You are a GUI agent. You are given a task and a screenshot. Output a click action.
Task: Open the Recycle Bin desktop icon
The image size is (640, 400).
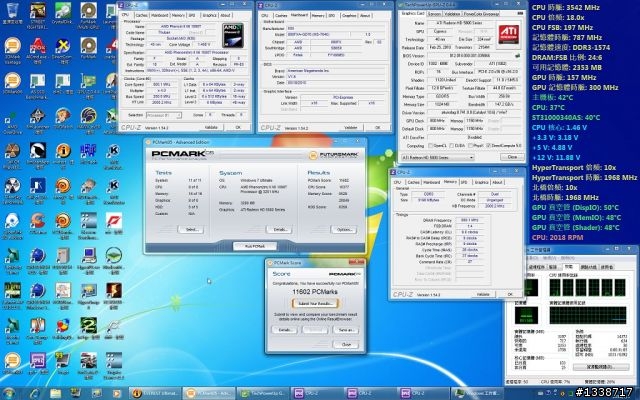click(x=13, y=13)
